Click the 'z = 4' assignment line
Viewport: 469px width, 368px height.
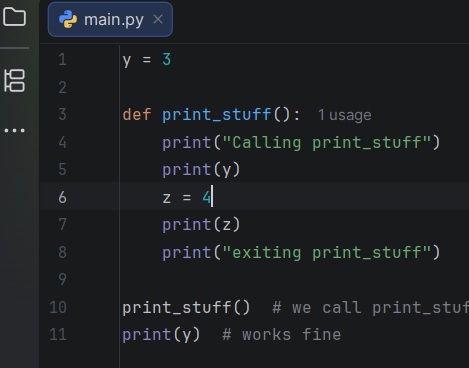[187, 197]
